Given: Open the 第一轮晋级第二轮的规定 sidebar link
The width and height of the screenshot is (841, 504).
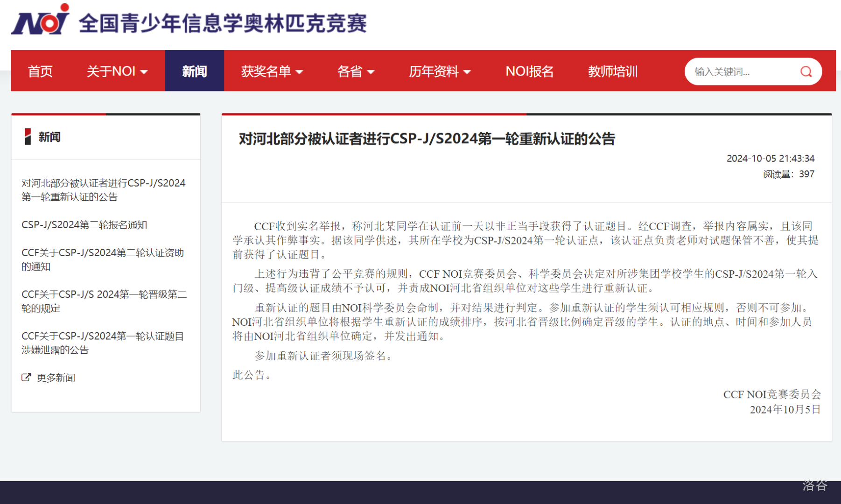Looking at the screenshot, I should click(104, 301).
